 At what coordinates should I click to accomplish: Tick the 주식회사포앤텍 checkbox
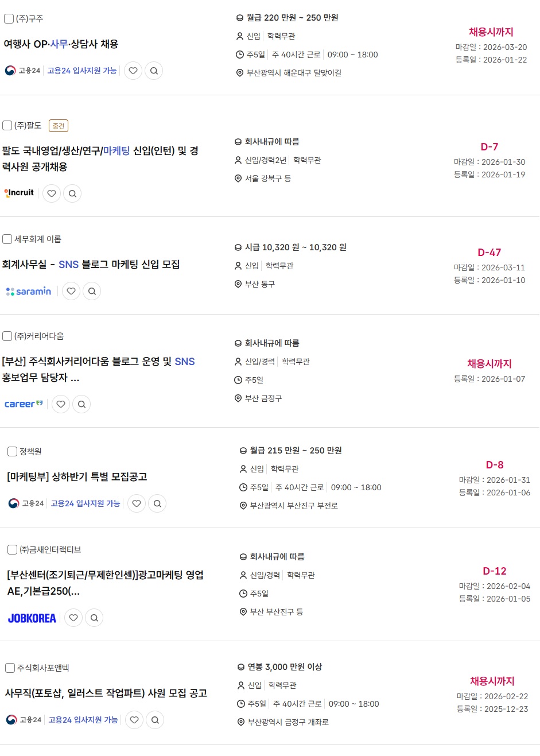pyautogui.click(x=10, y=668)
